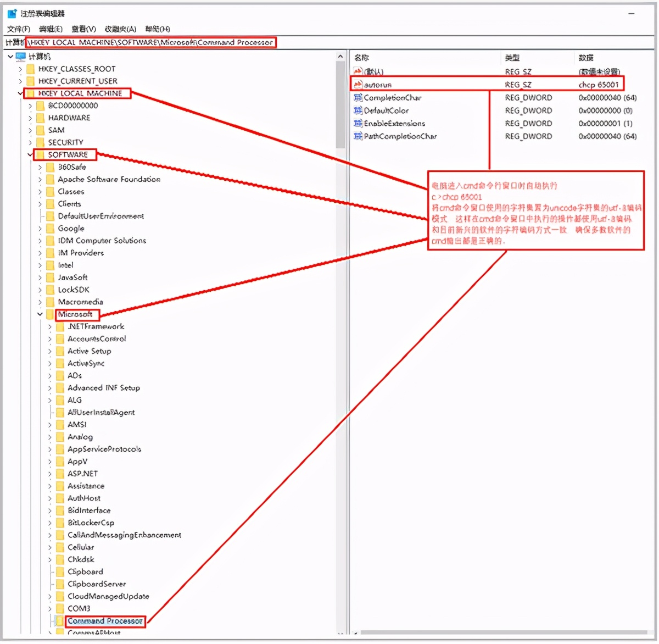Click the HKEY_CURRENT_USER folder icon
Viewport: 659px width, 644px height.
31,81
